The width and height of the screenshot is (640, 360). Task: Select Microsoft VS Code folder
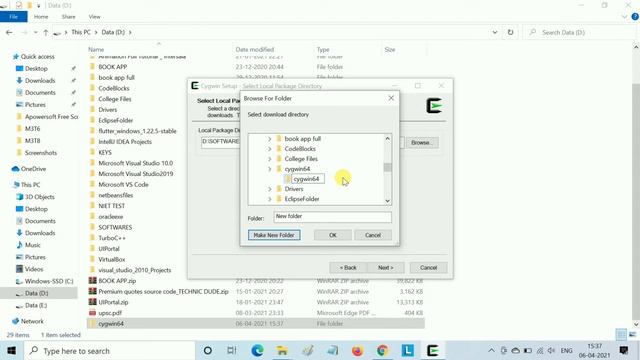[123, 184]
